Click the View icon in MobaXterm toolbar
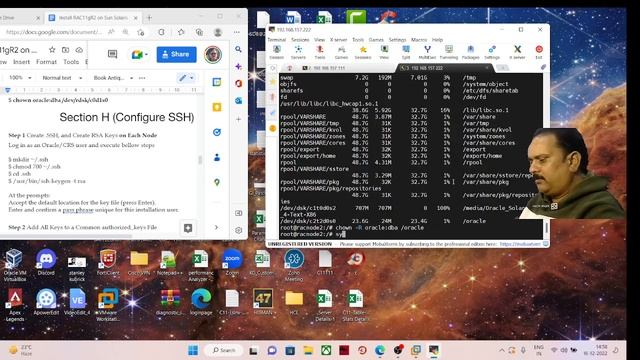Viewport: 640px width, 360px height. [x=384, y=52]
